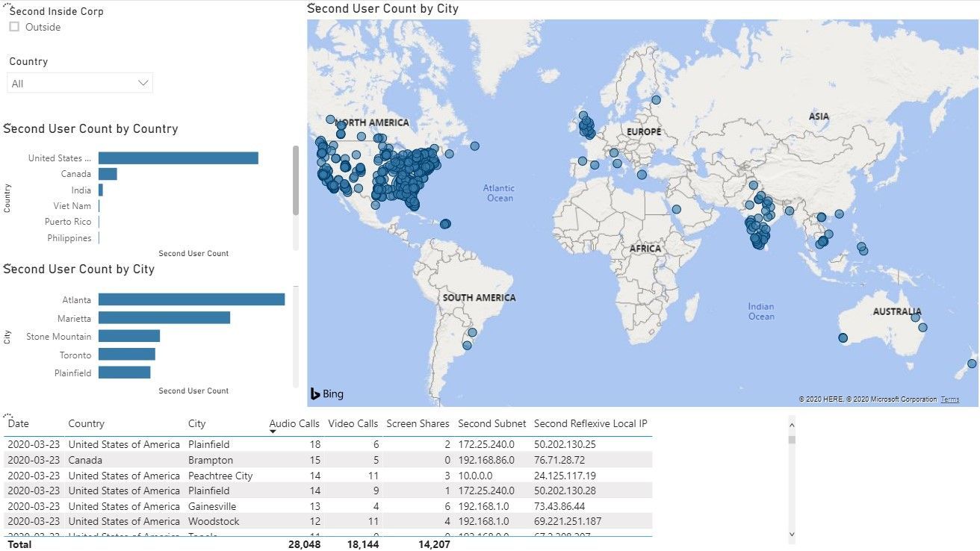This screenshot has width=980, height=551.
Task: Select the Atlanta bar in the city chart
Action: tap(190, 299)
